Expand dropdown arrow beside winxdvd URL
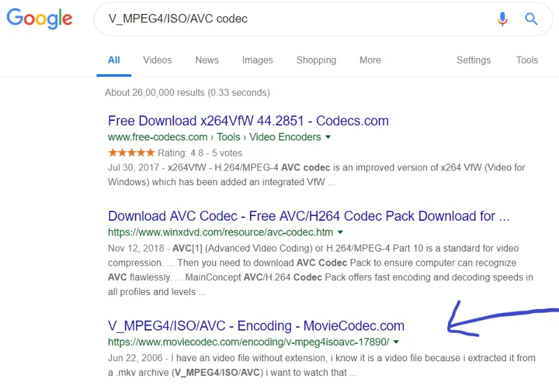This screenshot has height=392, width=559. (x=340, y=233)
